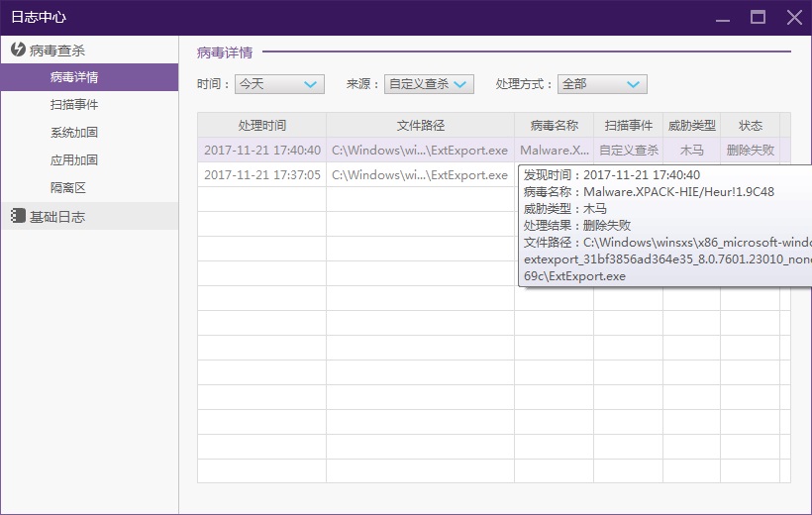The height and width of the screenshot is (515, 812).
Task: Open the 处理方式 dropdown showing 全部
Action: 602,84
